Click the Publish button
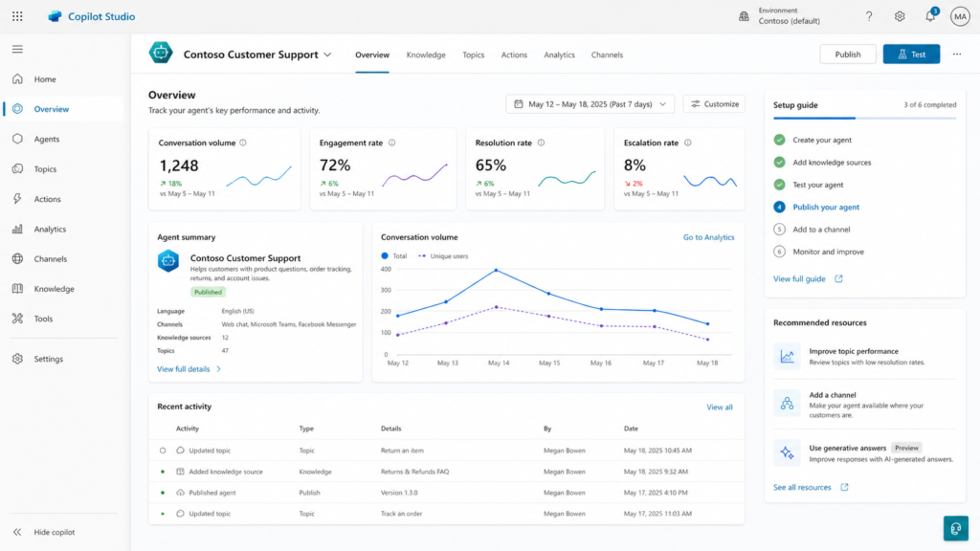The width and height of the screenshot is (980, 551). [848, 55]
